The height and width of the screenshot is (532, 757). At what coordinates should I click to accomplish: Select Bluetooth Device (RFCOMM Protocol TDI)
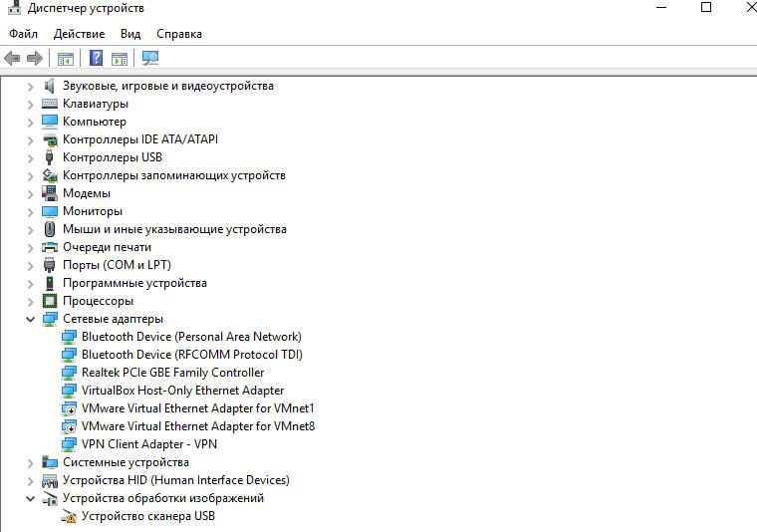[192, 355]
